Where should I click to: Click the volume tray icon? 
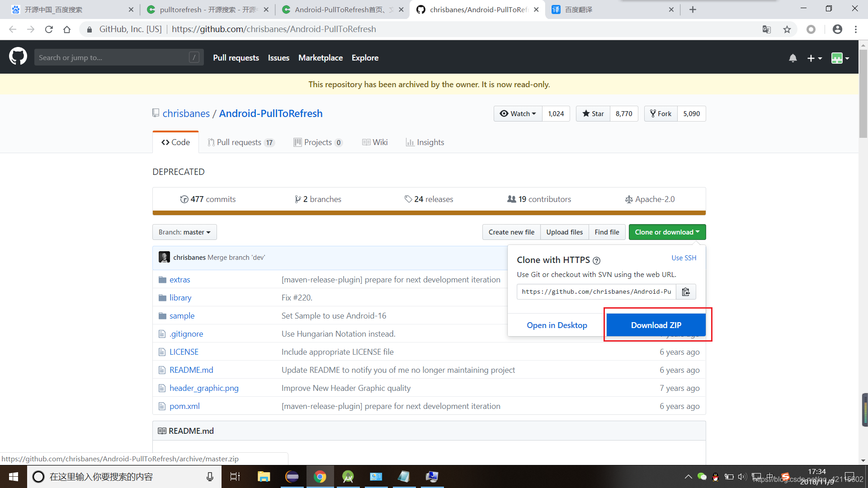742,477
